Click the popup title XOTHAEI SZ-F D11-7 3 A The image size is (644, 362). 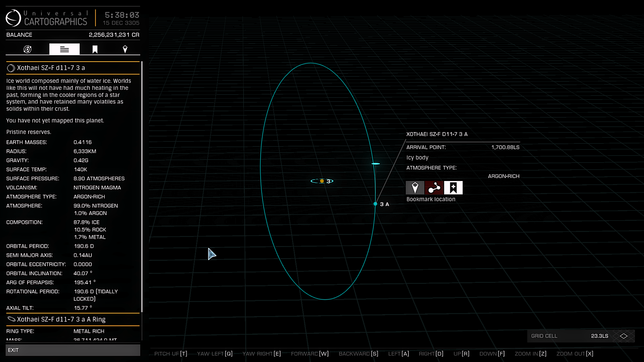click(x=437, y=134)
